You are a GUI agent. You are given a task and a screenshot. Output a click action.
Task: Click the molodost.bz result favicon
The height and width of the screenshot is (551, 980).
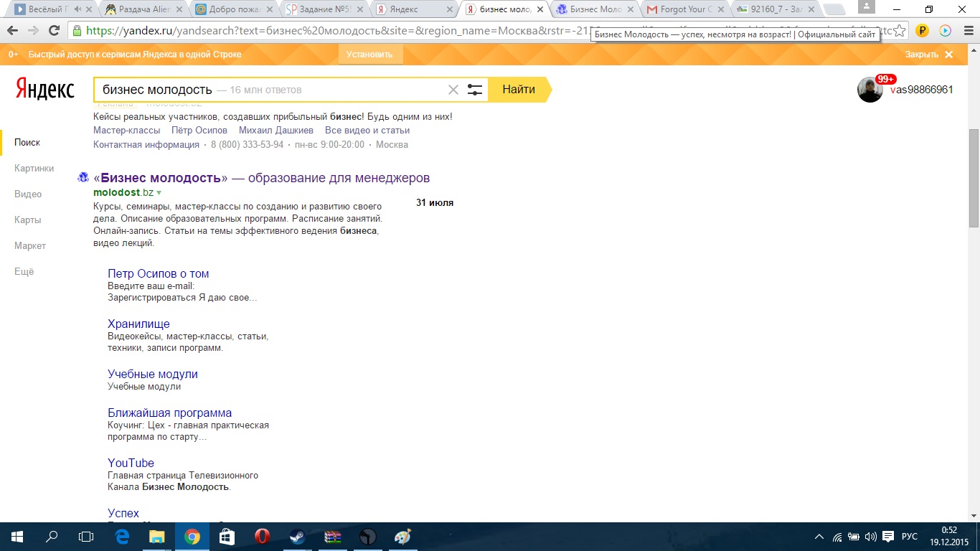(x=83, y=178)
